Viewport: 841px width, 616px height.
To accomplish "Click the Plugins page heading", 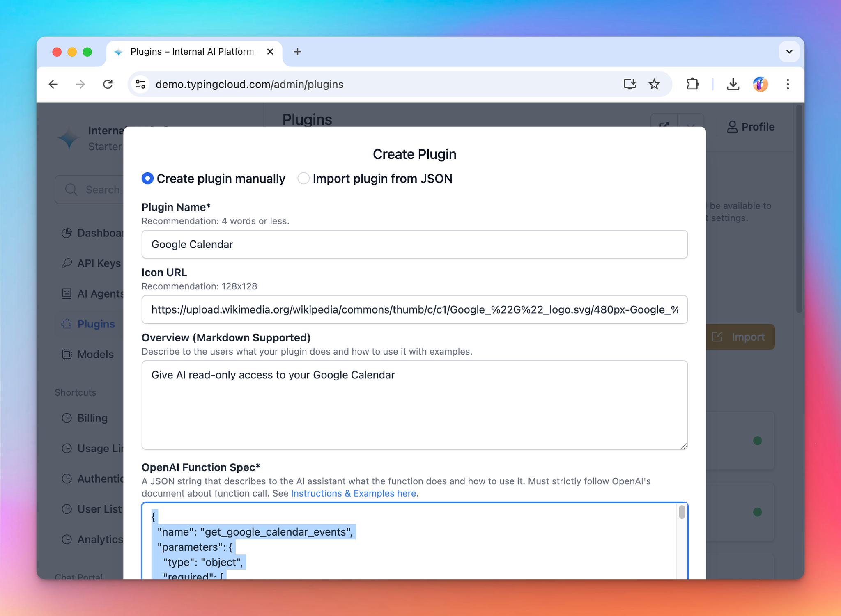I will point(307,119).
